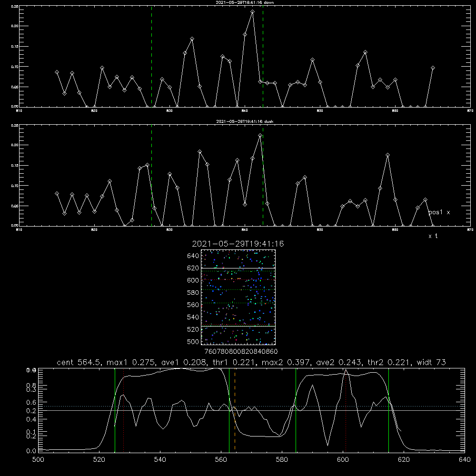Image resolution: width=476 pixels, height=476 pixels.
Task: Click the 520 label on the scatter image y-axis
Action: pyautogui.click(x=193, y=329)
